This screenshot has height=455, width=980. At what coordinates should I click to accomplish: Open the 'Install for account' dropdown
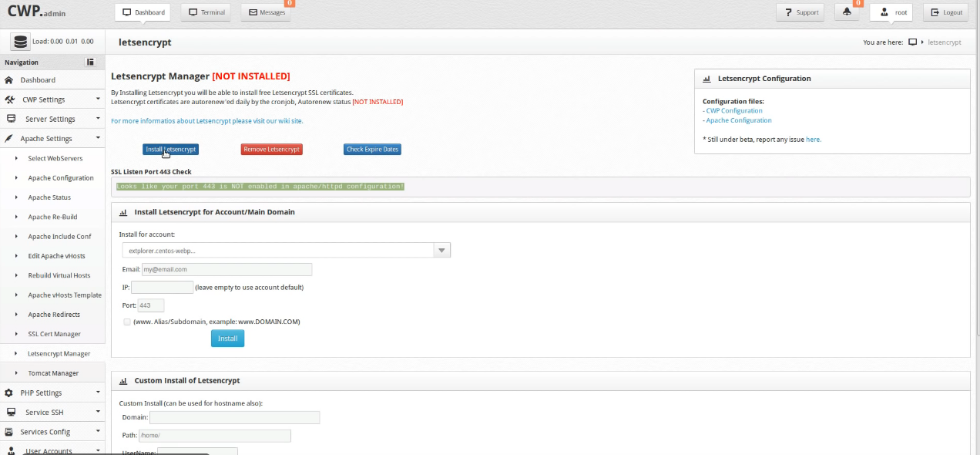[x=286, y=250]
